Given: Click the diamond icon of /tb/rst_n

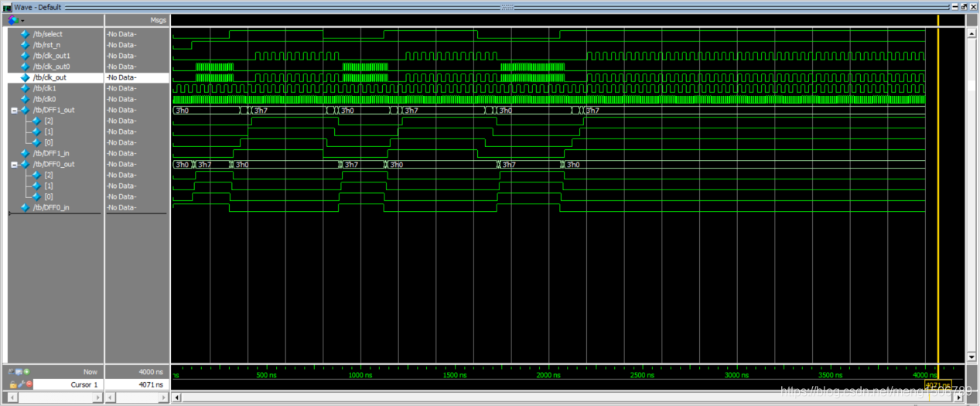Looking at the screenshot, I should pos(25,45).
